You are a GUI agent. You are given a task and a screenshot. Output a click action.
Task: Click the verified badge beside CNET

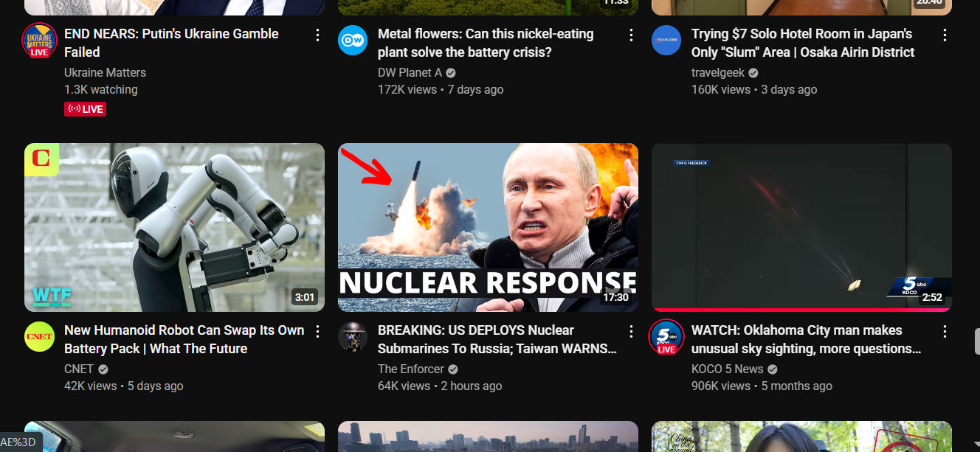coord(103,369)
